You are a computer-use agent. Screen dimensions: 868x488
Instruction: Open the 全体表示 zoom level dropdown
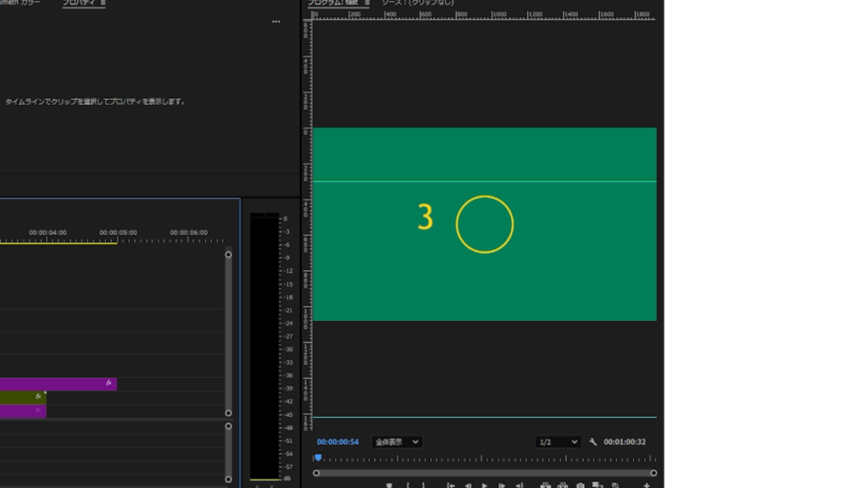[x=397, y=441]
